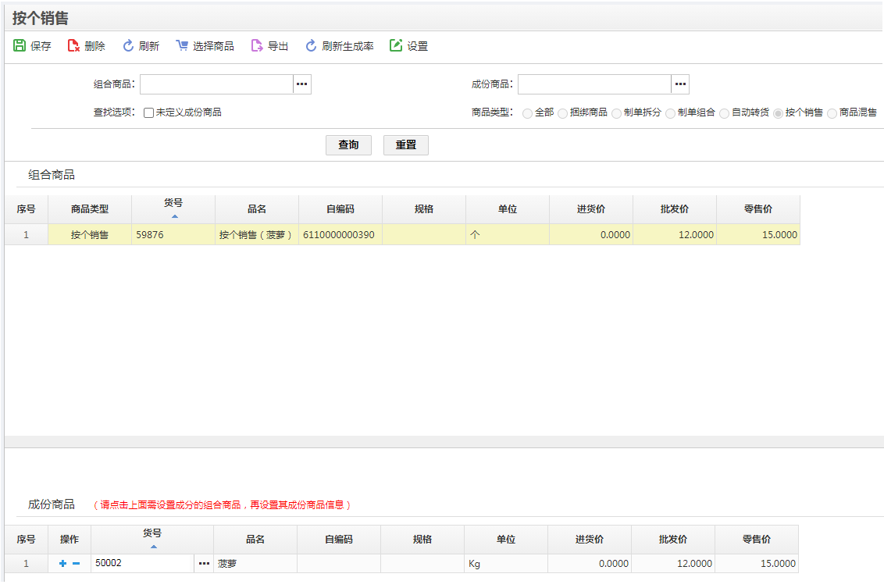The width and height of the screenshot is (884, 588).
Task: Remove row 50002 with minus icon
Action: coord(76,563)
